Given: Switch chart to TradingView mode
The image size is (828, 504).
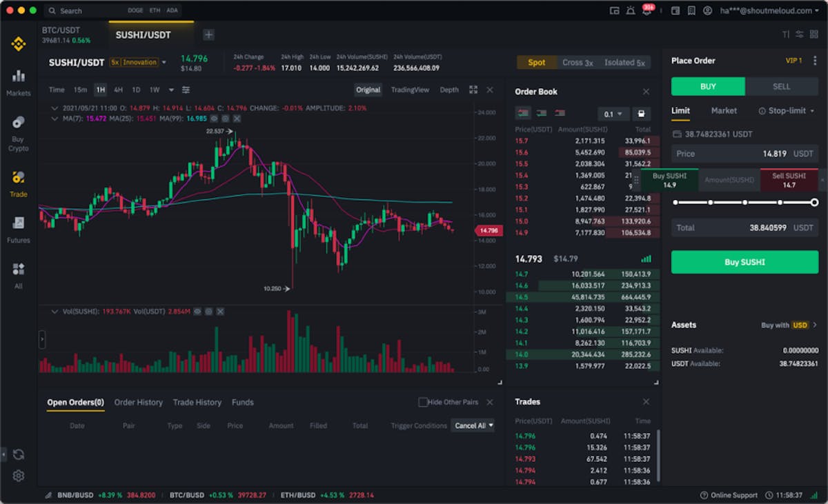Looking at the screenshot, I should tap(410, 90).
